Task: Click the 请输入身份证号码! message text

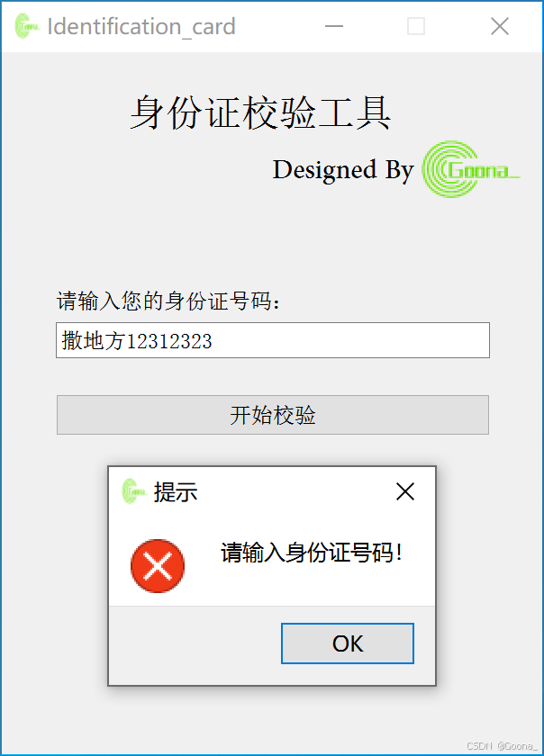Action: point(312,553)
